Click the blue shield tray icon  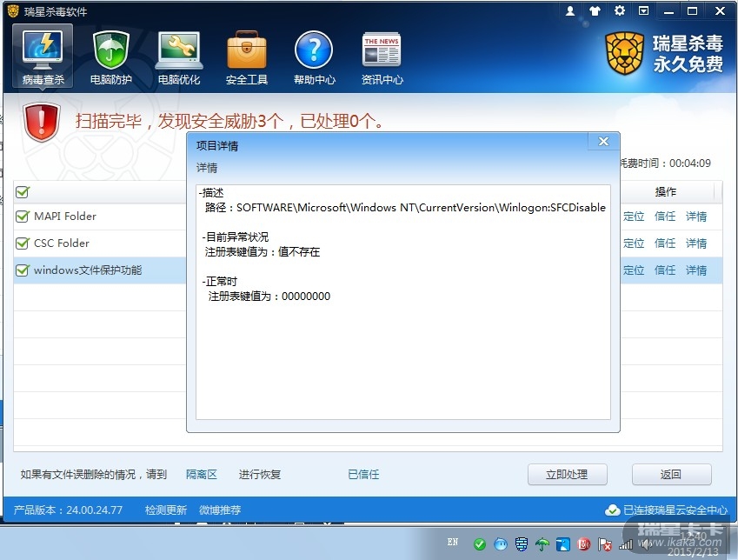pyautogui.click(x=521, y=544)
